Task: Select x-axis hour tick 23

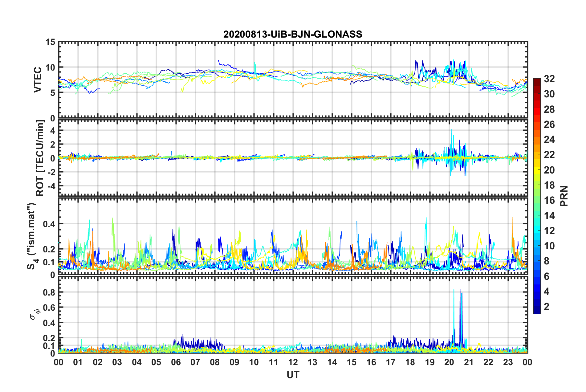Action: [x=508, y=362]
